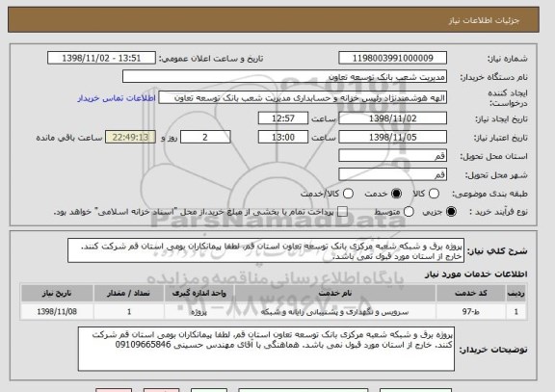The image size is (555, 392).
Task: Click the remaining time counter 22:49:13
Action: coord(130,137)
